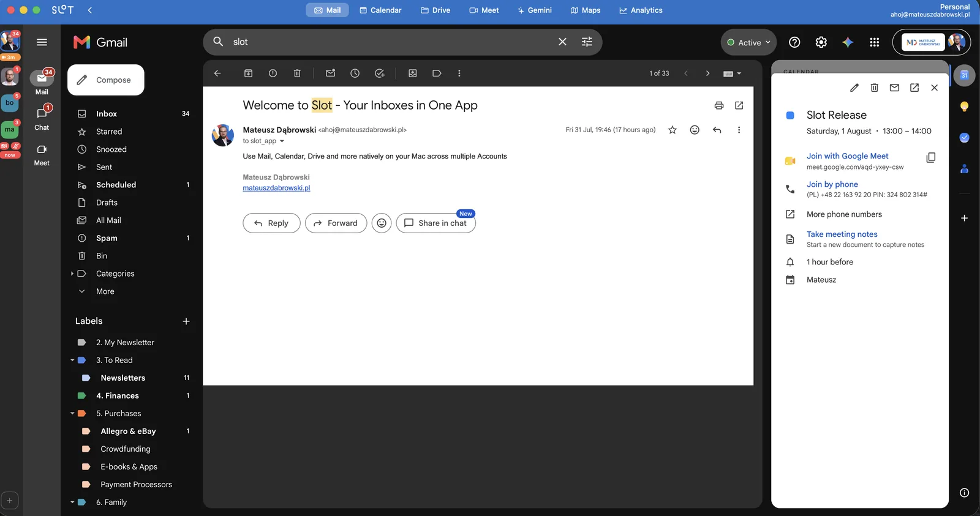Open the Google apps grid
This screenshot has height=516, width=980.
(x=875, y=42)
